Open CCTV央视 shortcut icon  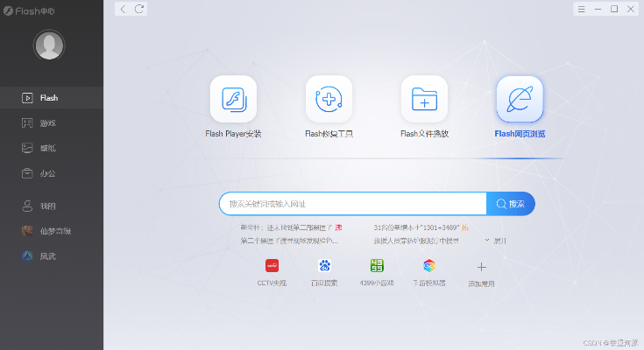272,265
